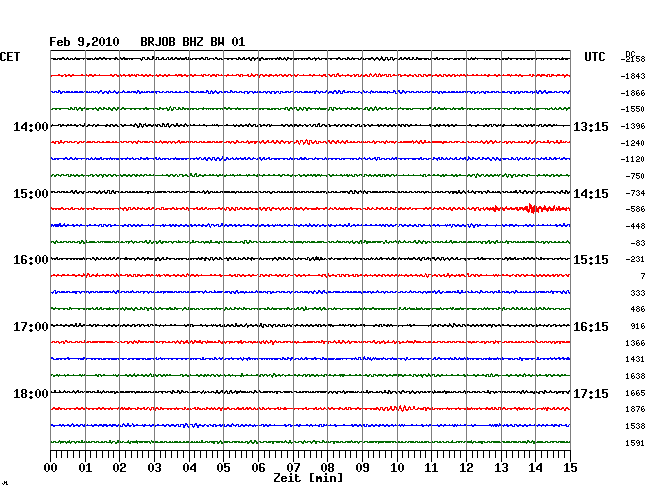Screen dimensions: 650x494
Task: Click the minute axis label "02"
Action: 119,468
